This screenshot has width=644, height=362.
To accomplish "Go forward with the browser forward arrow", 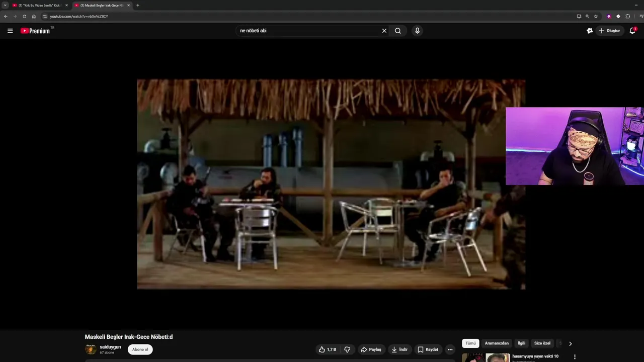I will pyautogui.click(x=15, y=16).
